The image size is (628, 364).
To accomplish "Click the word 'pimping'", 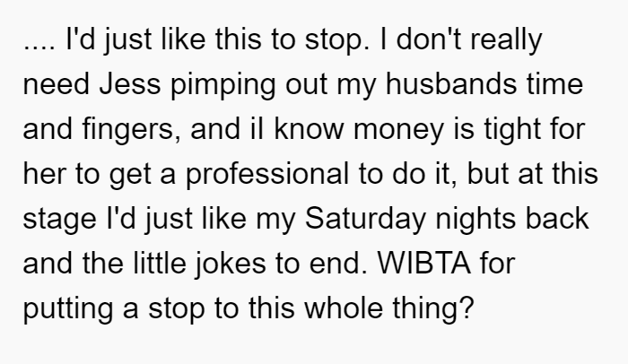I will point(223,86).
